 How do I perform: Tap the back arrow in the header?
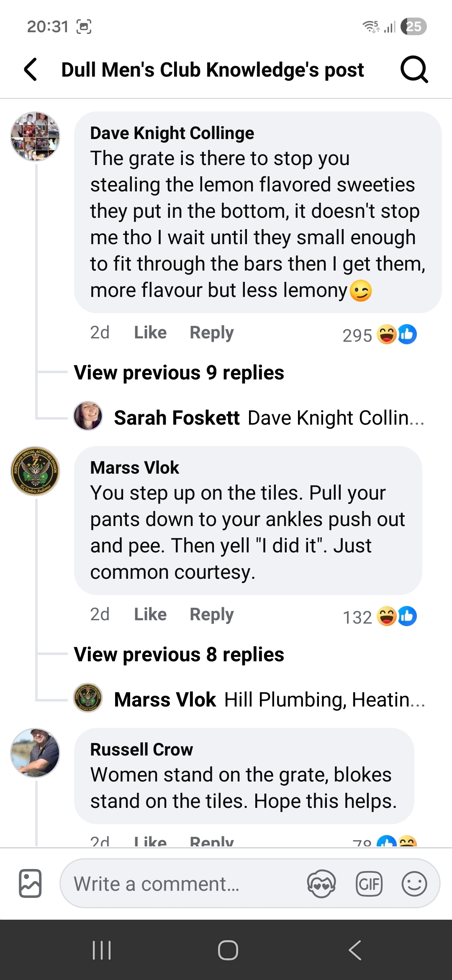31,70
